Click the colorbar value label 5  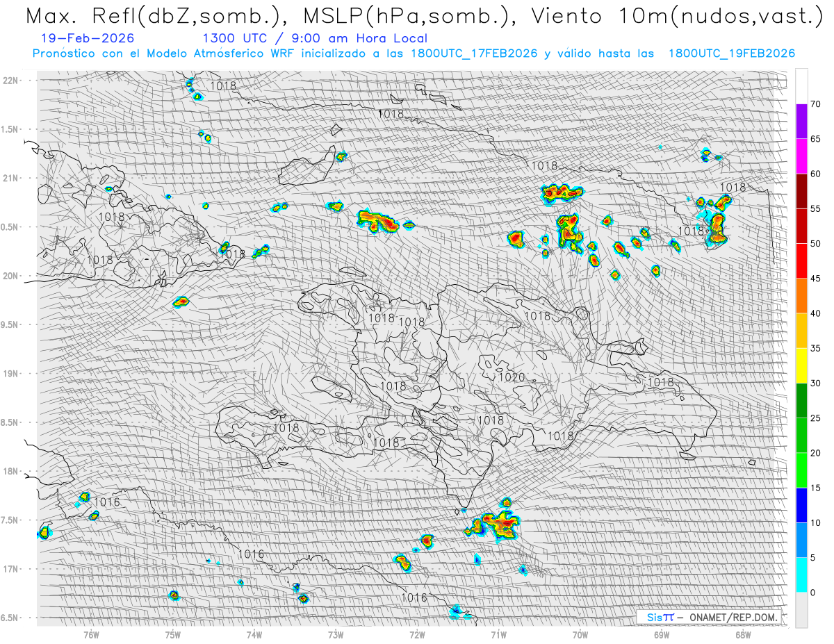812,557
